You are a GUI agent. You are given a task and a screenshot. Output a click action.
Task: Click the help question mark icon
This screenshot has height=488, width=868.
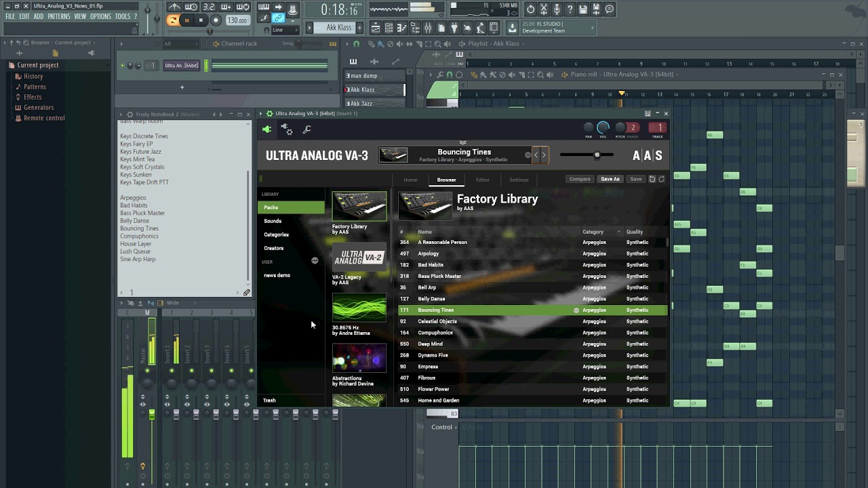click(x=570, y=9)
